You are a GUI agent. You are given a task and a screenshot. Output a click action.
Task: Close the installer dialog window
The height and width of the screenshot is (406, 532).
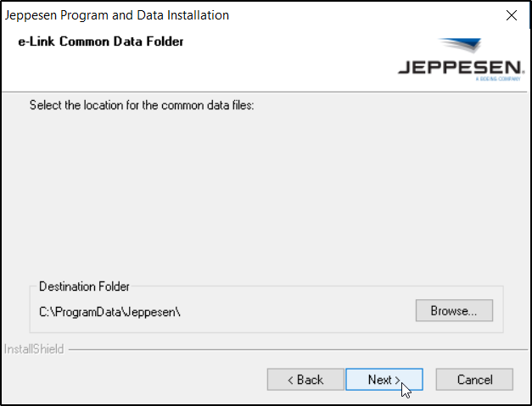tap(511, 15)
